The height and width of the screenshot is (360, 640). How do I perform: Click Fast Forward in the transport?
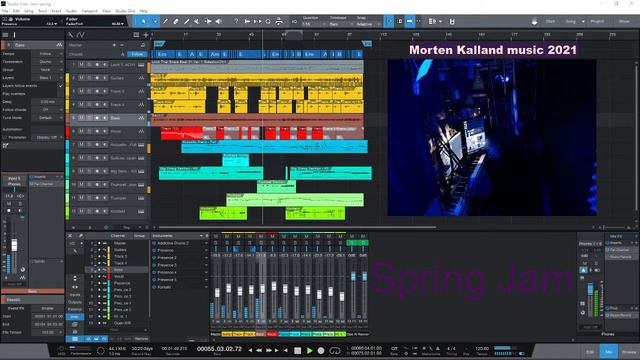click(269, 351)
